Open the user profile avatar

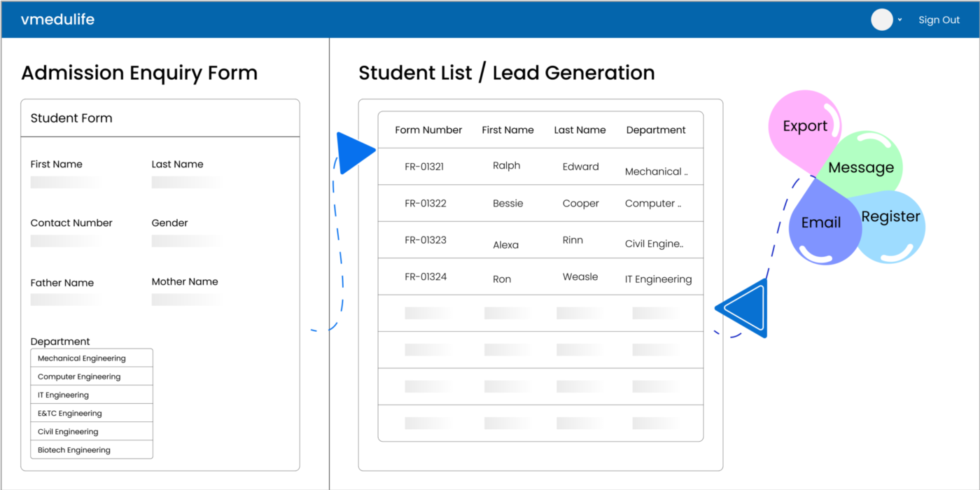pos(881,19)
